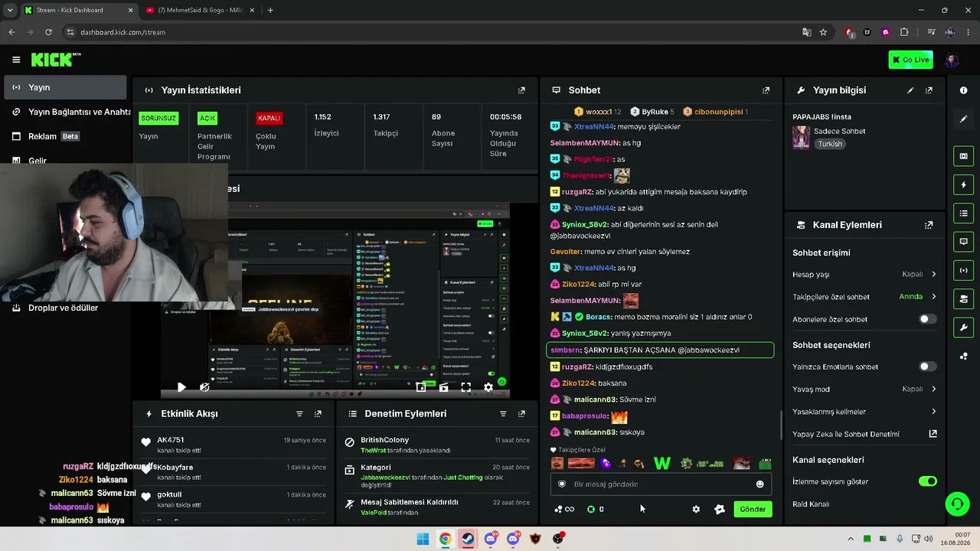The width and height of the screenshot is (980, 551).
Task: Expand Yasaklanmış kelimeler setting
Action: pos(933,411)
